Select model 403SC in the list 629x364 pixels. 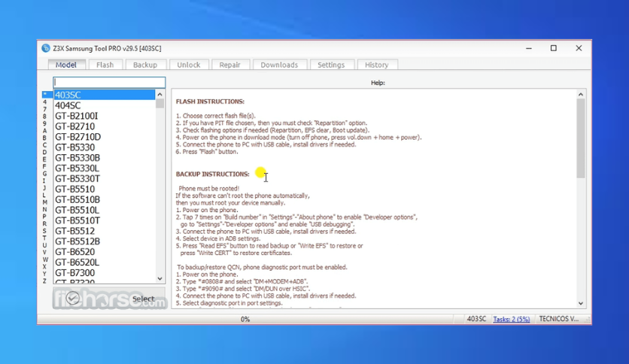(x=105, y=95)
